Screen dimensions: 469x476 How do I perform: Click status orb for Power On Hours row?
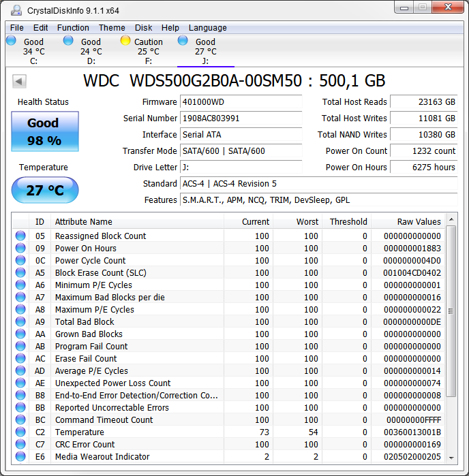click(x=20, y=248)
